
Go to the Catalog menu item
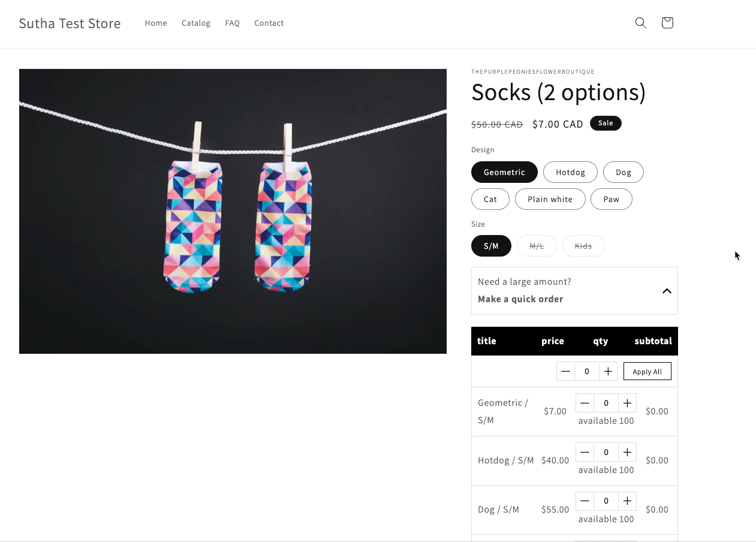(196, 23)
